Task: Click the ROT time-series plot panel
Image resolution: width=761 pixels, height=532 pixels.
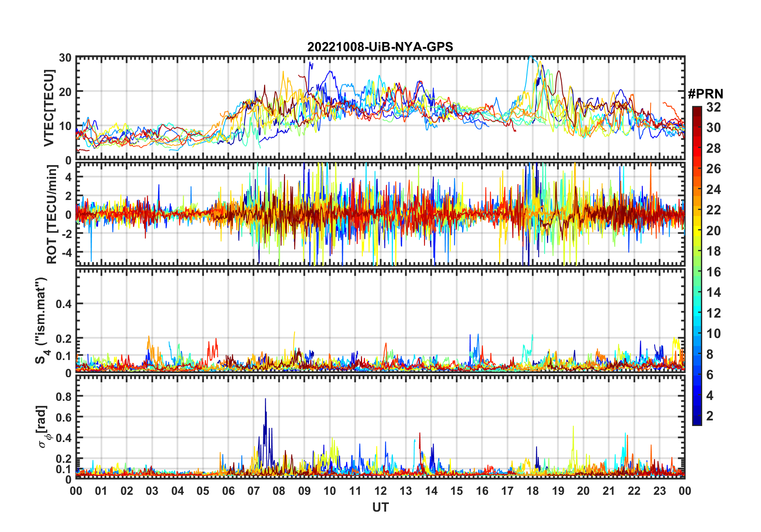Action: (380, 214)
